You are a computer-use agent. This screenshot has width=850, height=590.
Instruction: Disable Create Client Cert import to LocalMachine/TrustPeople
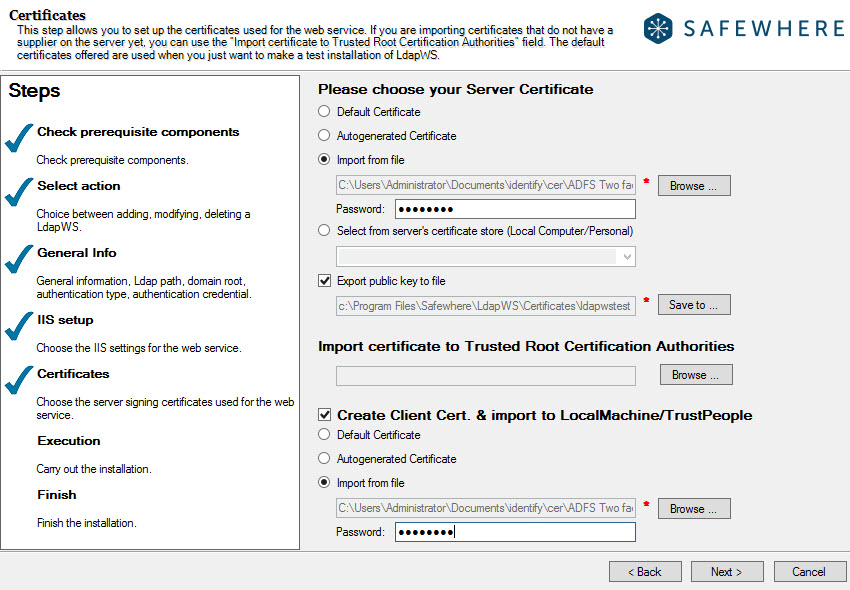point(324,414)
